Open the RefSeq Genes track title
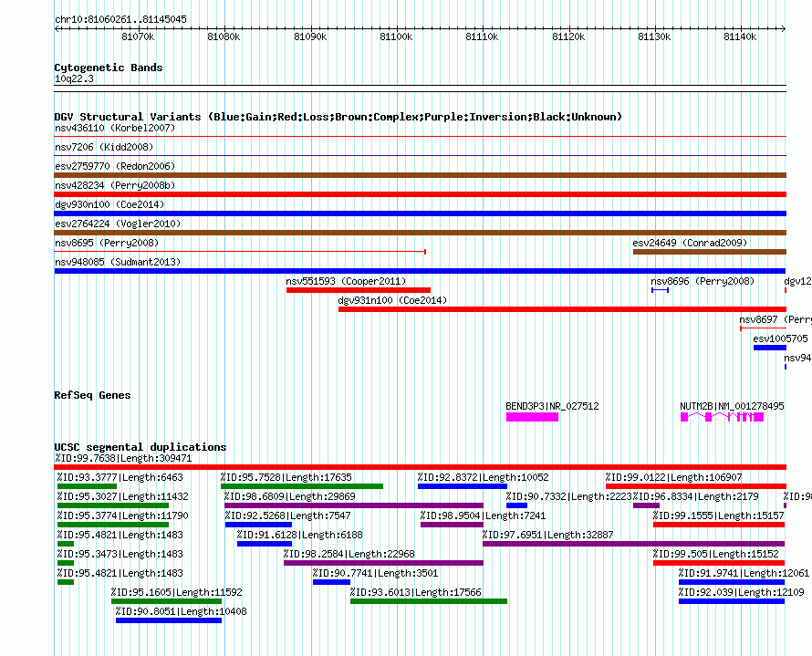Screen dimensions: 812x656 click(x=93, y=395)
